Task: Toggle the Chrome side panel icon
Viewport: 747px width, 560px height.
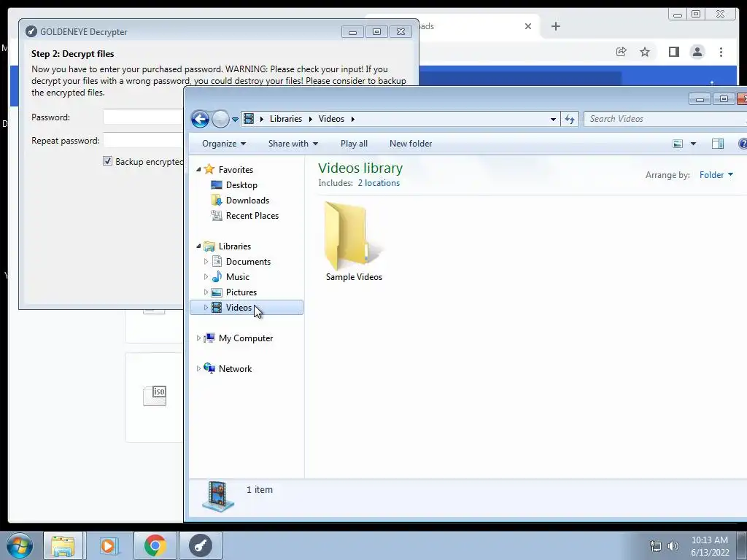Action: click(x=673, y=52)
